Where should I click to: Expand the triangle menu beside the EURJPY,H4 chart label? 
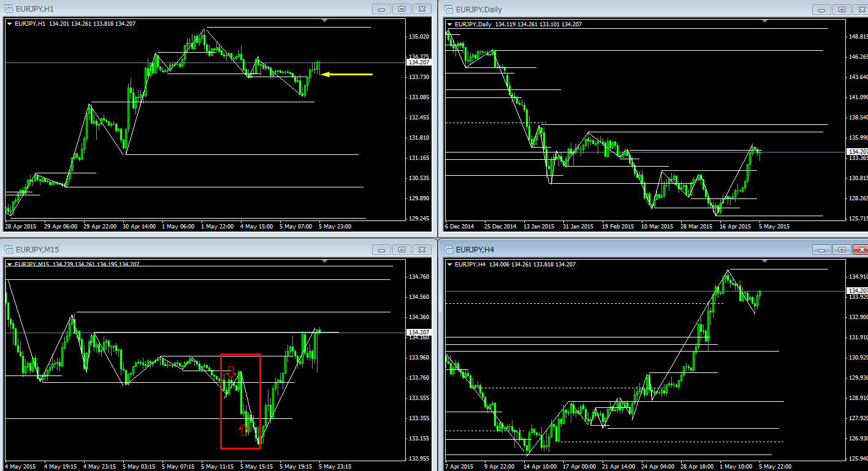pyautogui.click(x=449, y=264)
